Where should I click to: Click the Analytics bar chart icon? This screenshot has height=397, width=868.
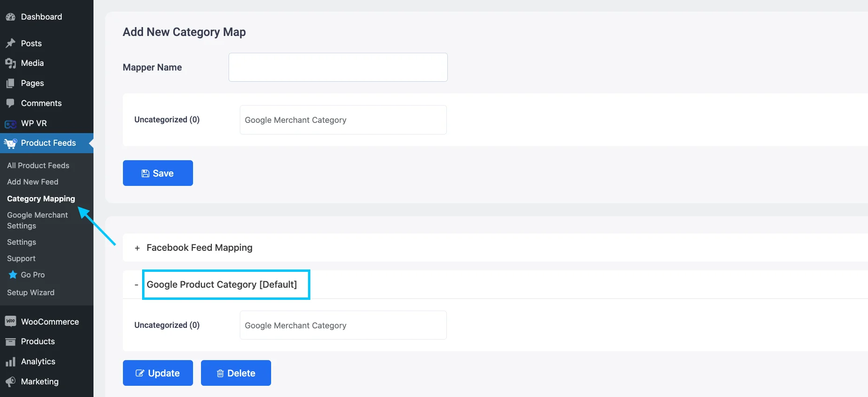10,362
